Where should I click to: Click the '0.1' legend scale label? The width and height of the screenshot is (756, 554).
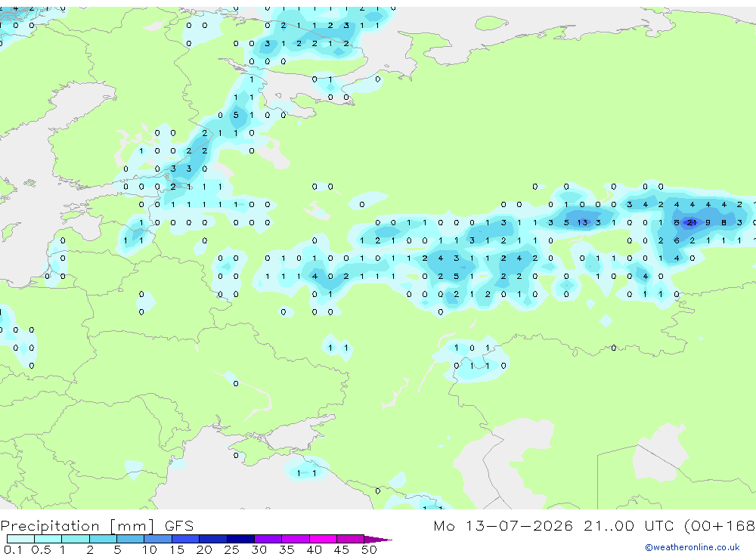pyautogui.click(x=13, y=549)
